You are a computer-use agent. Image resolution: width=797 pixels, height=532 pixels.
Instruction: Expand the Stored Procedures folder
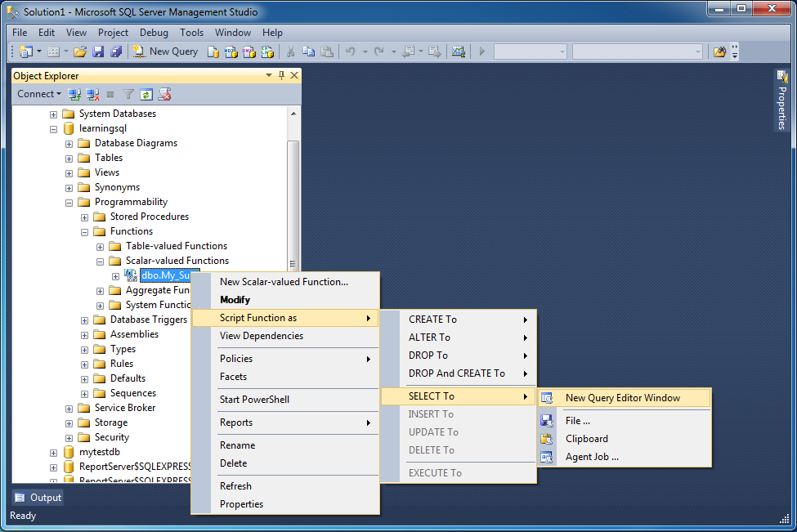point(85,217)
